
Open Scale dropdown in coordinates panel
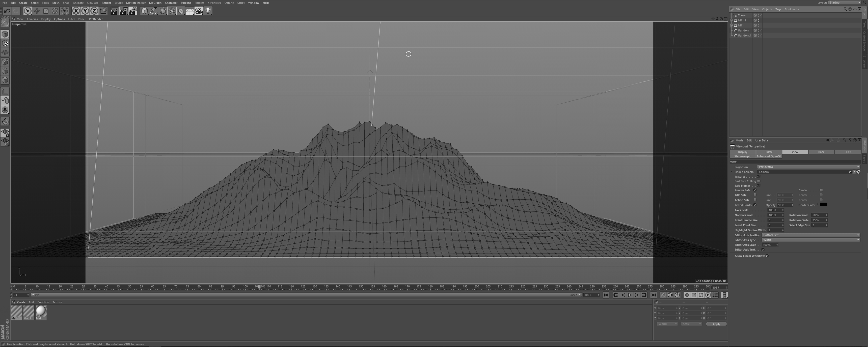point(691,324)
